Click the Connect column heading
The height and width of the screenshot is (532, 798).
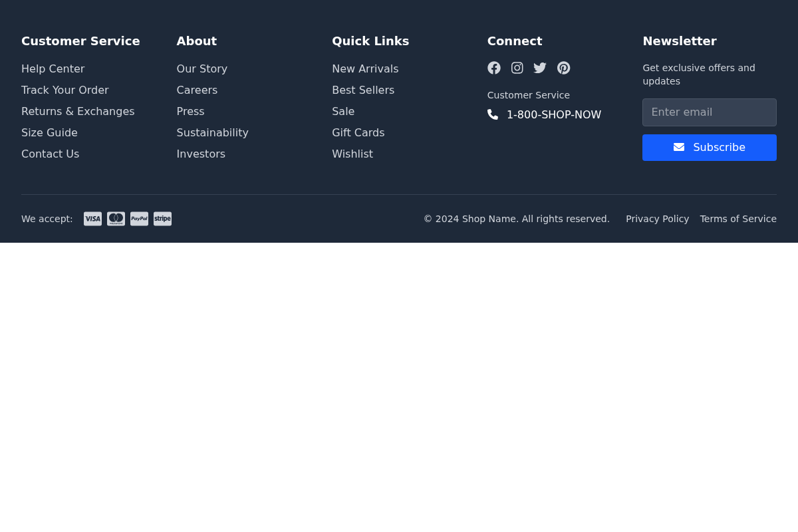point(515,41)
